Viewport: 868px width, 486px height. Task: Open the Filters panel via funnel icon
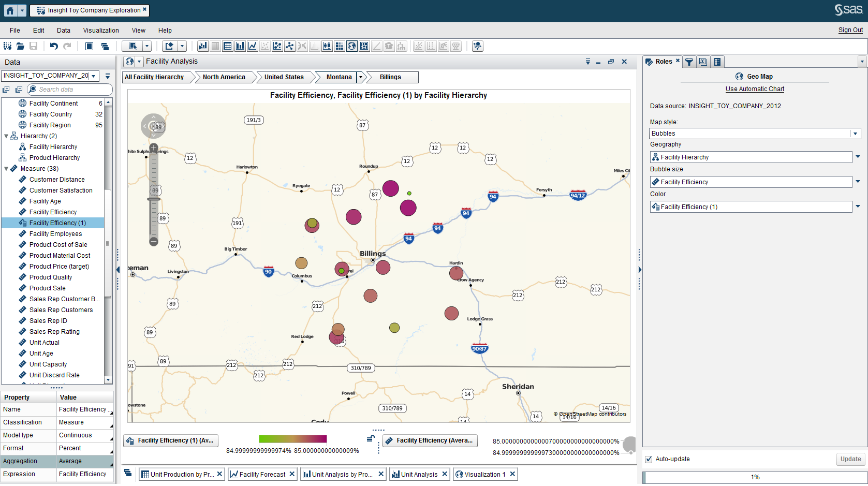[x=689, y=62]
